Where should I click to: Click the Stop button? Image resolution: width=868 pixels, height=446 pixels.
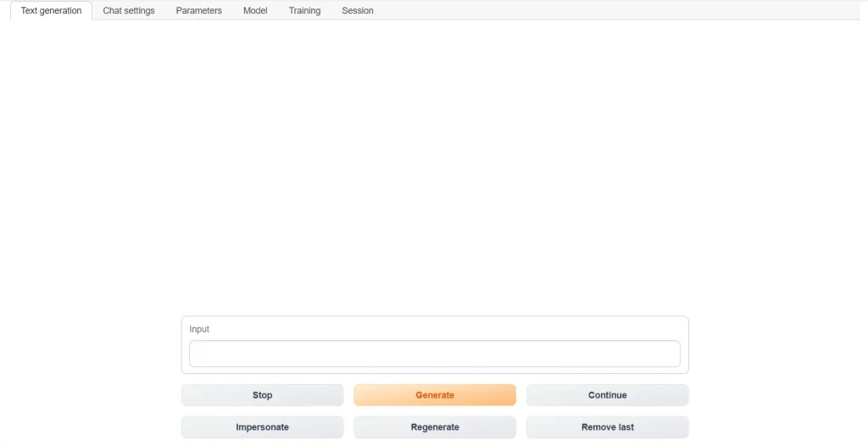[262, 395]
